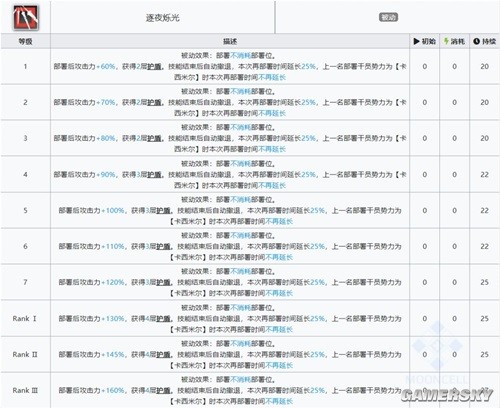Select the skill name 逐夜烁光
Screen dimensions: 500x408
tap(163, 18)
